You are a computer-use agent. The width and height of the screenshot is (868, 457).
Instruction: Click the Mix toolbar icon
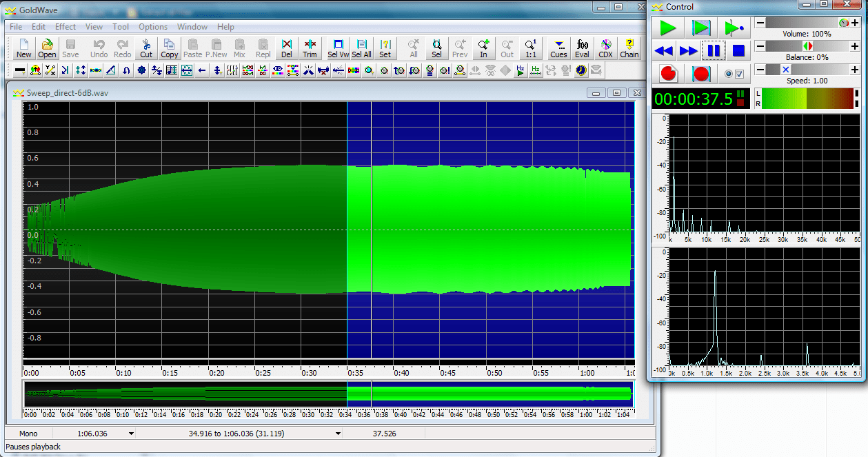(240, 48)
